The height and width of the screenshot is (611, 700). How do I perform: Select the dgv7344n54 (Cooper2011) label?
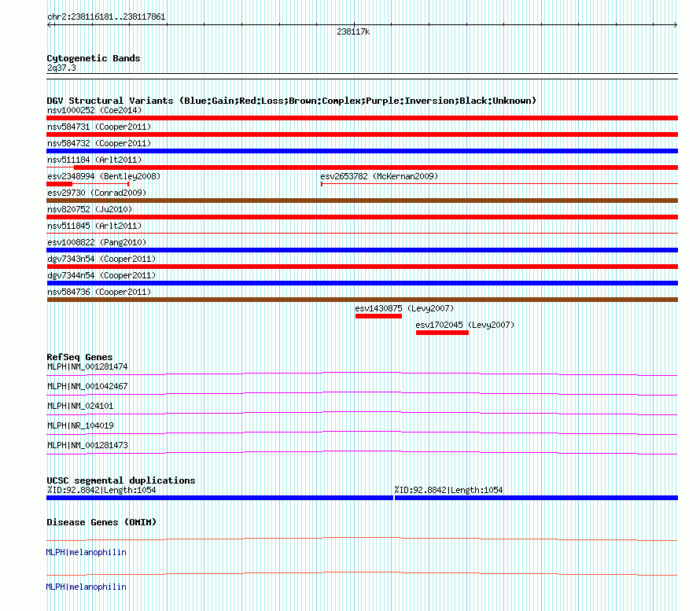(x=101, y=275)
